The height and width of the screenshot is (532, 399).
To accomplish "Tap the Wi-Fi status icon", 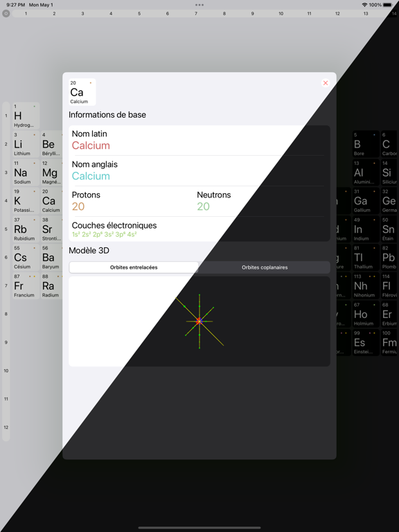I will pyautogui.click(x=365, y=5).
